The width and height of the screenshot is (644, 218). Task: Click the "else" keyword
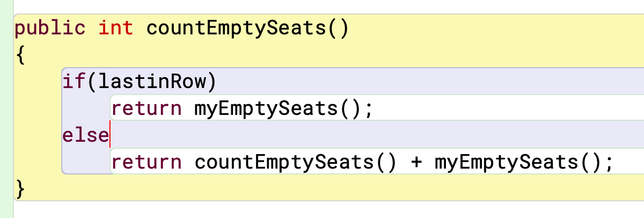point(86,135)
